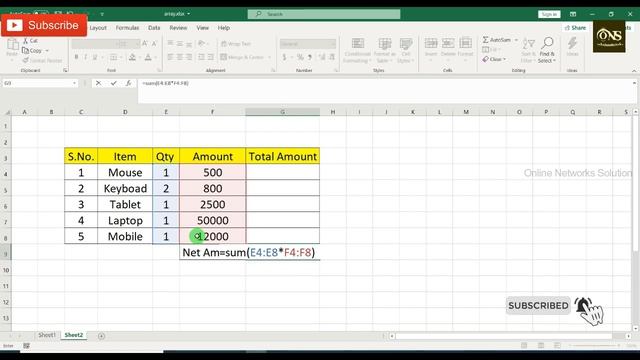Click the Cut scissors icon
Image resolution: width=640 pixels, height=360 pixels.
pyautogui.click(x=25, y=41)
